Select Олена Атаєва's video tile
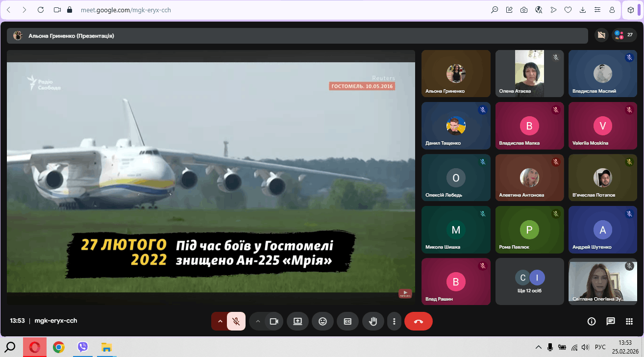 pyautogui.click(x=529, y=73)
